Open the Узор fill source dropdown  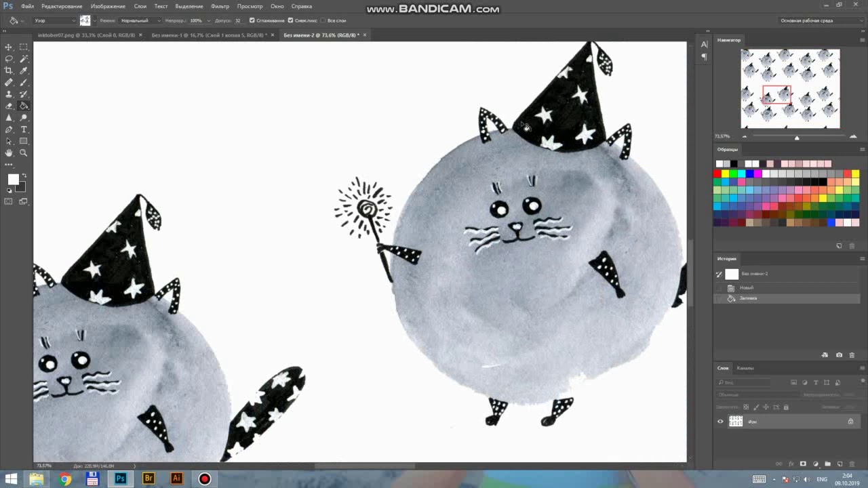coord(54,20)
